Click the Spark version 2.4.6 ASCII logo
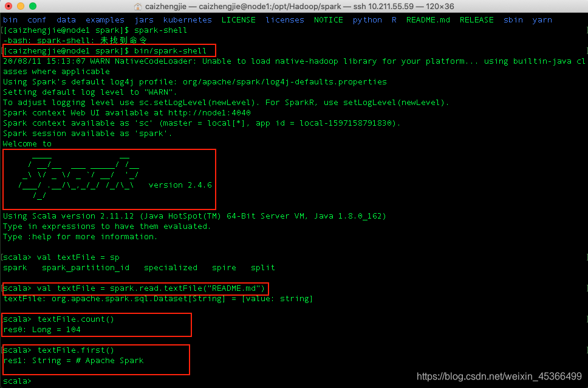 click(x=109, y=176)
